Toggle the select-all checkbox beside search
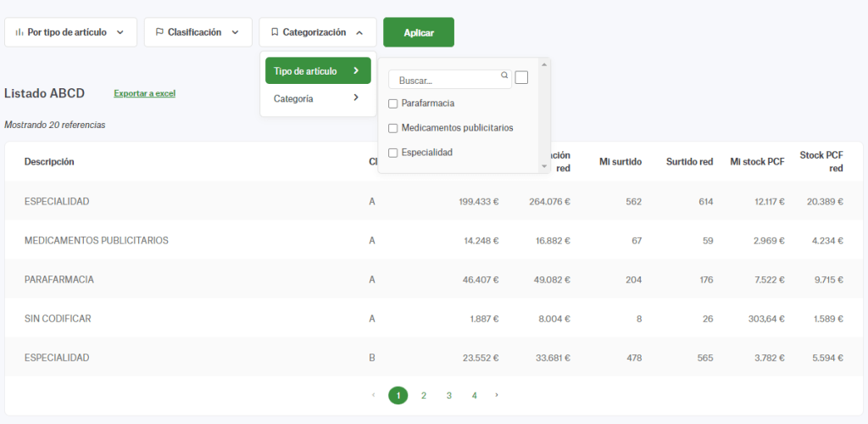Image resolution: width=868 pixels, height=424 pixels. [x=521, y=77]
